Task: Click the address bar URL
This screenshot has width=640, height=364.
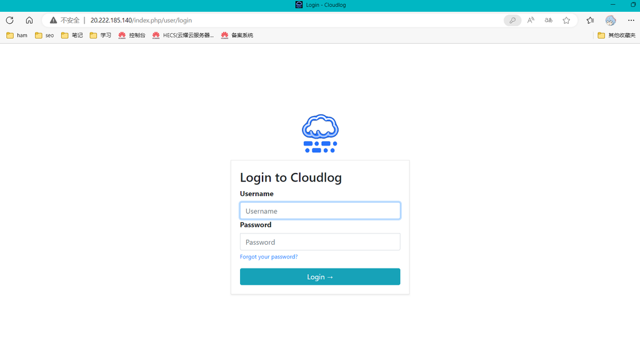Action: tap(141, 21)
